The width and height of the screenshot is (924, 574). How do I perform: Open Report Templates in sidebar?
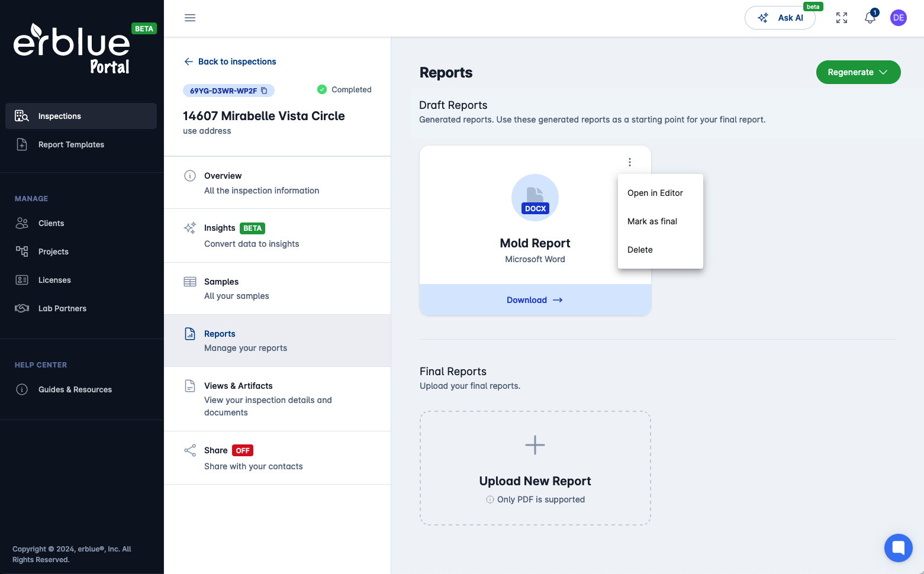[81, 144]
